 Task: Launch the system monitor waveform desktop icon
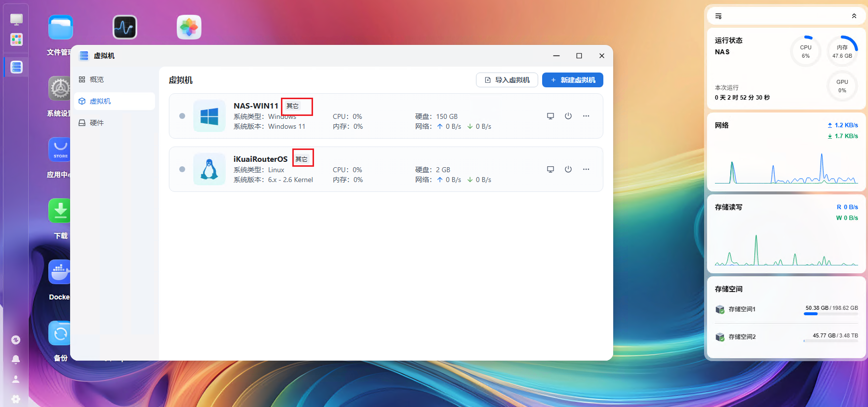tap(125, 27)
